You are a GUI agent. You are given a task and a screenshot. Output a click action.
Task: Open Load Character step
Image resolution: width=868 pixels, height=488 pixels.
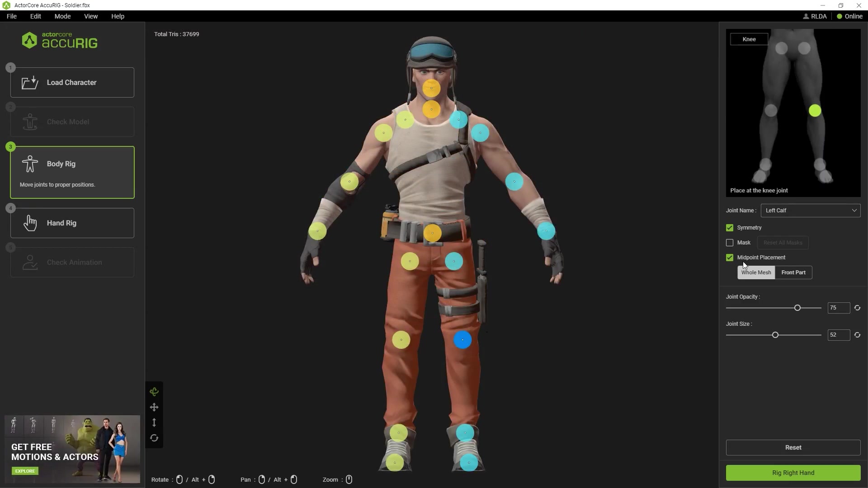pyautogui.click(x=71, y=82)
